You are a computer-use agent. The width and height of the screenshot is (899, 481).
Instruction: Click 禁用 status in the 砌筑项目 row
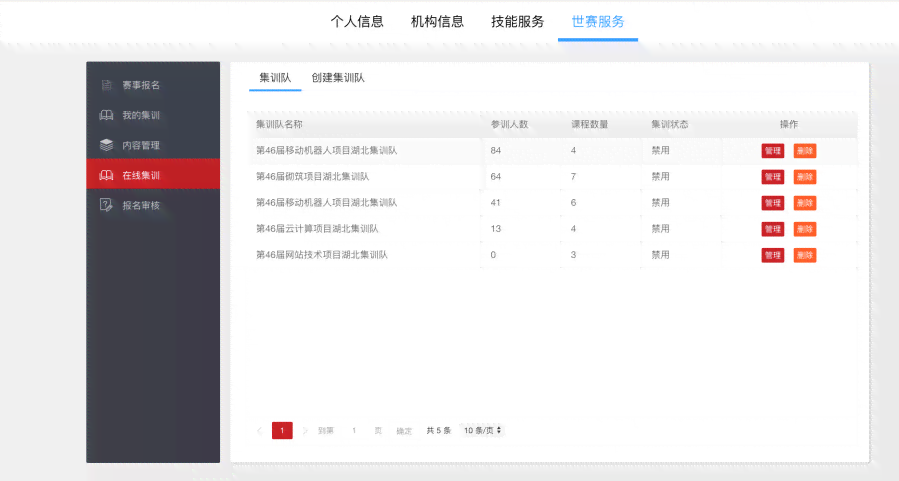pyautogui.click(x=660, y=177)
